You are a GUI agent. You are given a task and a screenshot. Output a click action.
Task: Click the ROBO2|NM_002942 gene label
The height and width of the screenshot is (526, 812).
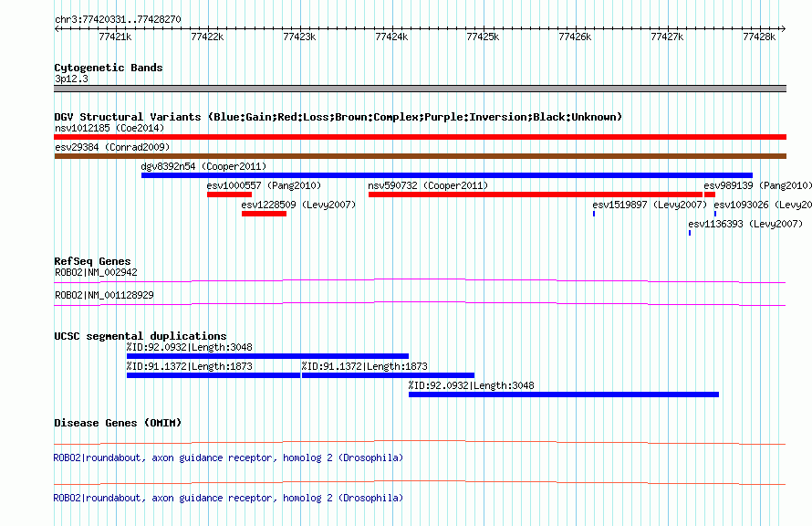click(x=96, y=272)
